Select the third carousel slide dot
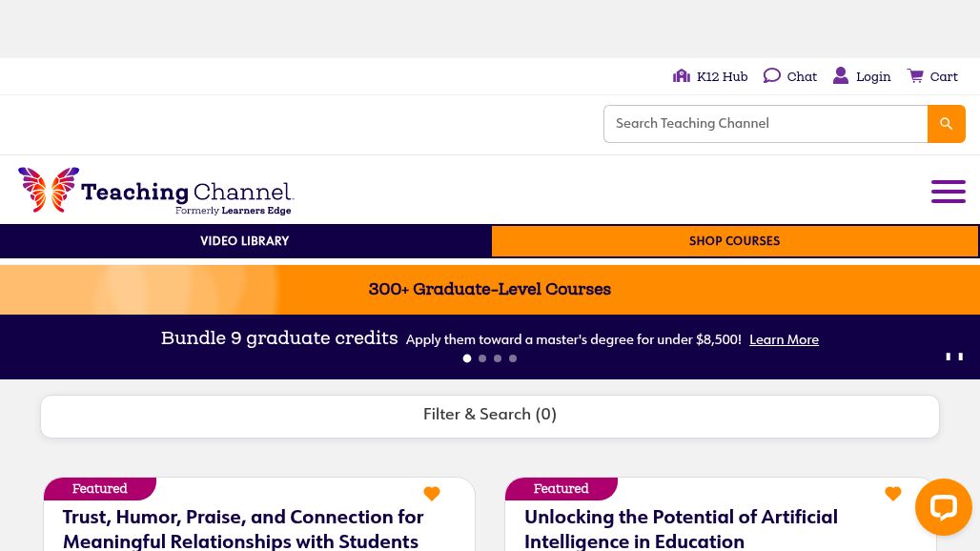980x551 pixels. 498,358
